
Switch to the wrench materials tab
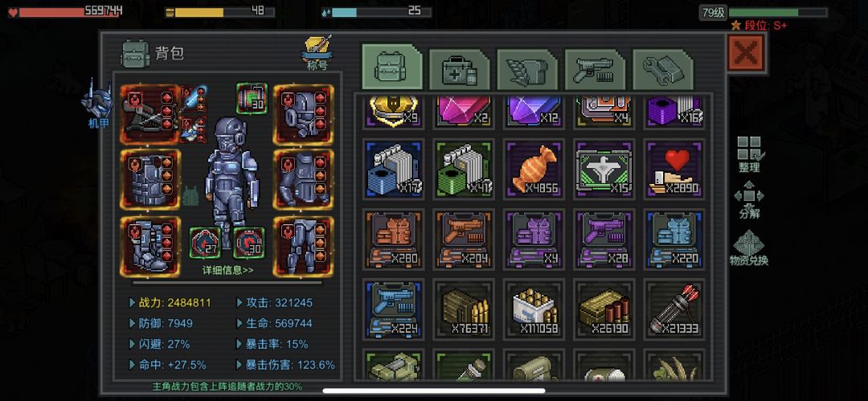(x=662, y=69)
